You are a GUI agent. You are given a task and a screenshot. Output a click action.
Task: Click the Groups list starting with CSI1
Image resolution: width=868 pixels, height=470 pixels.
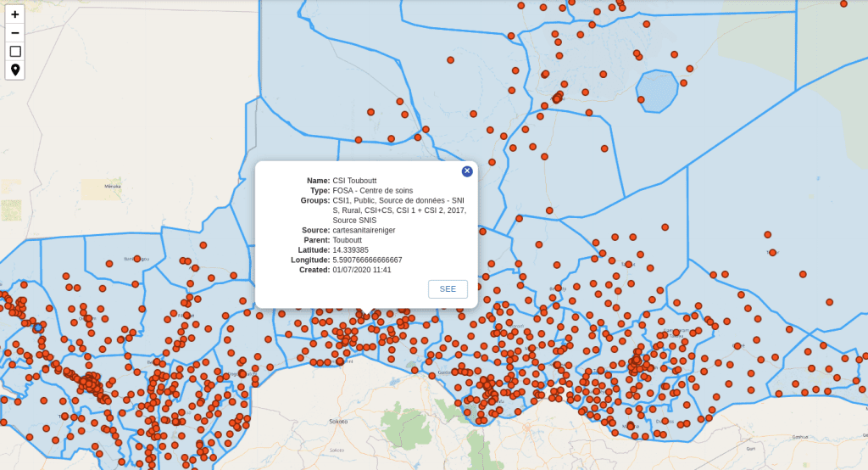click(x=398, y=210)
